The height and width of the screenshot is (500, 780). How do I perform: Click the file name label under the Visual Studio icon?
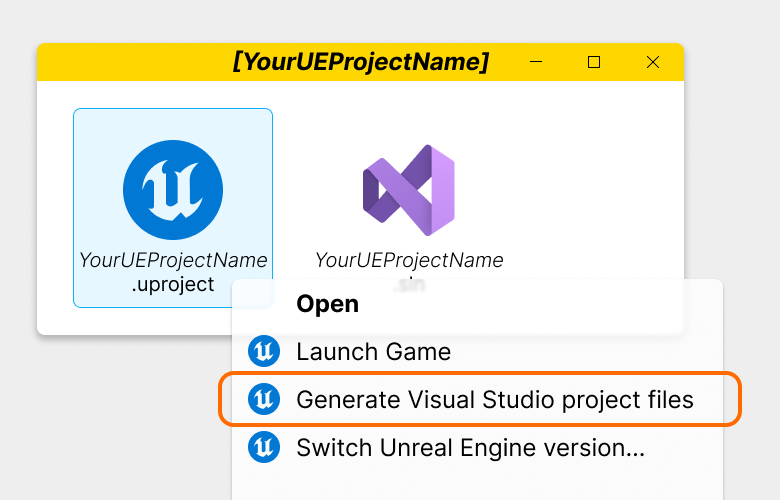click(409, 272)
